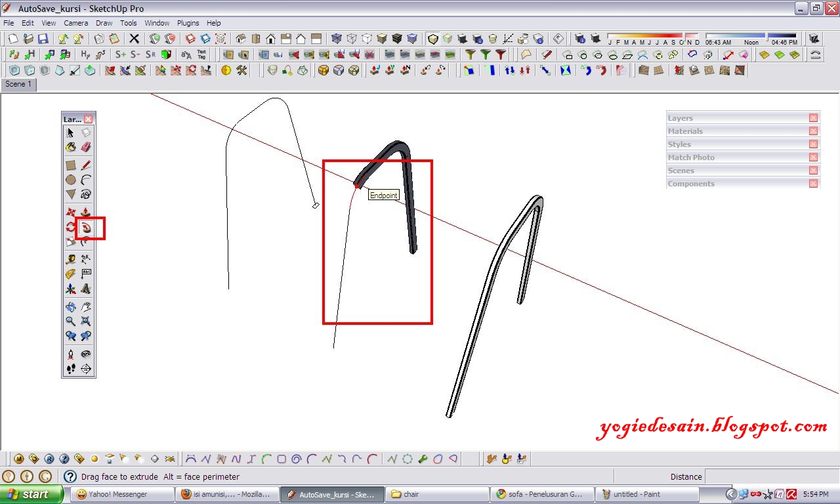Open the Camera menu
Screen dimensions: 840x504
pyautogui.click(x=76, y=22)
